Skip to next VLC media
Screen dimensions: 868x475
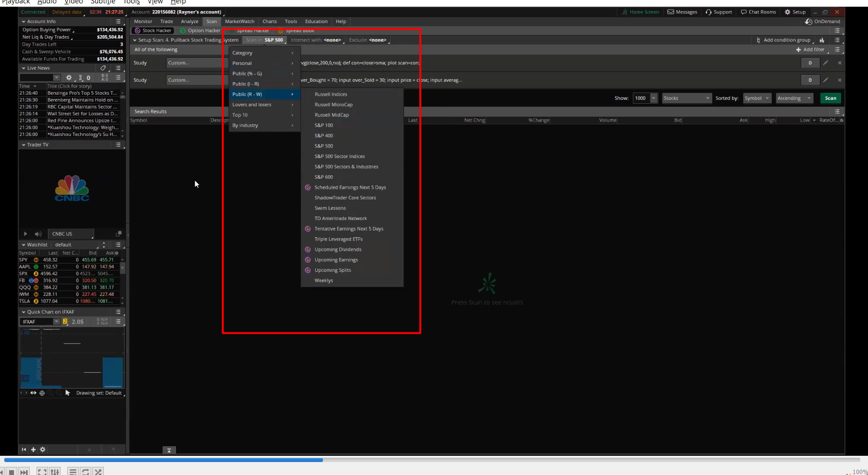pyautogui.click(x=24, y=472)
